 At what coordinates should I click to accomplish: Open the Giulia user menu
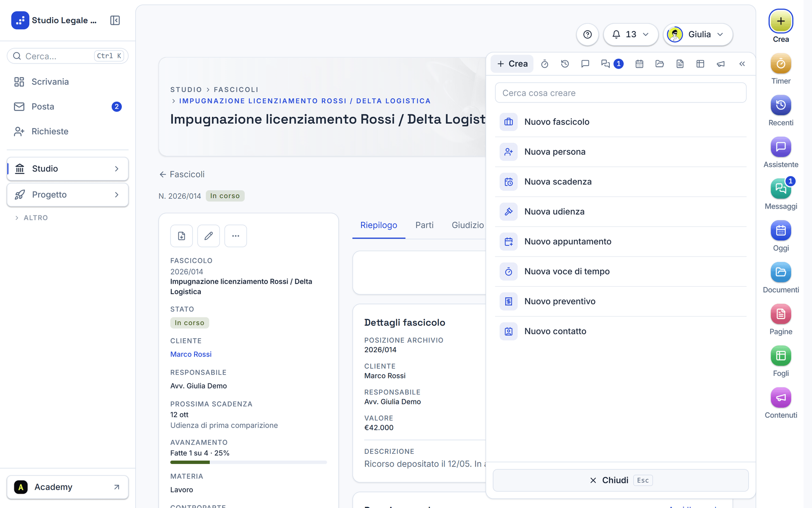pos(698,34)
